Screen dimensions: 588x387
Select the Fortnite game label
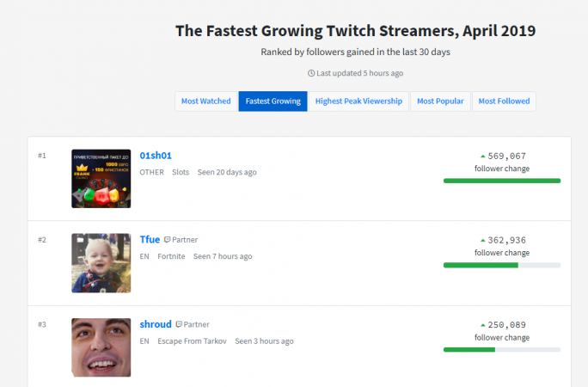pos(171,256)
